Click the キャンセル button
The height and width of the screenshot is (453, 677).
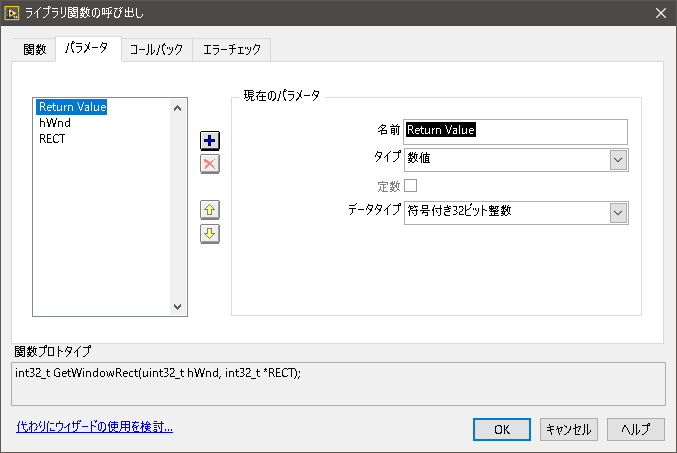569,430
